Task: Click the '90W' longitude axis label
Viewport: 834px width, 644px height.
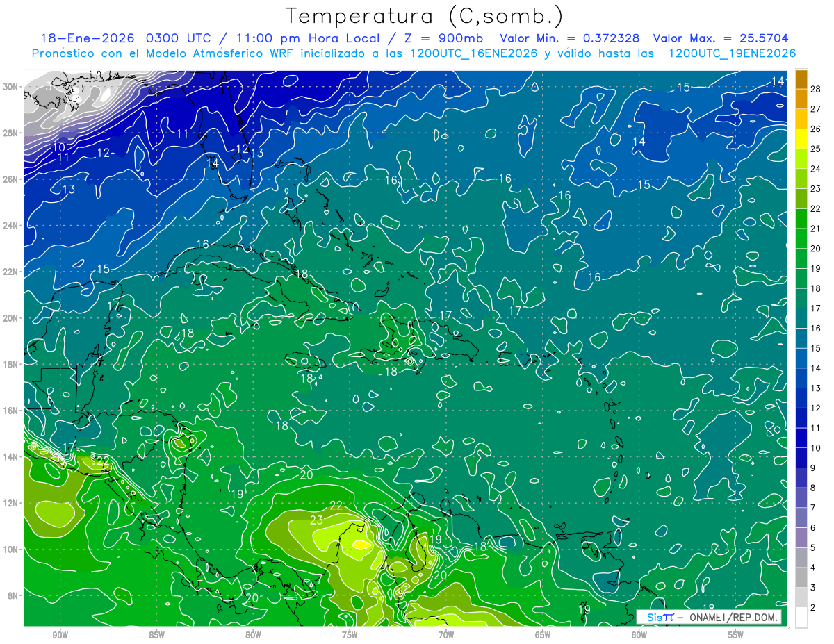Action: pyautogui.click(x=60, y=635)
